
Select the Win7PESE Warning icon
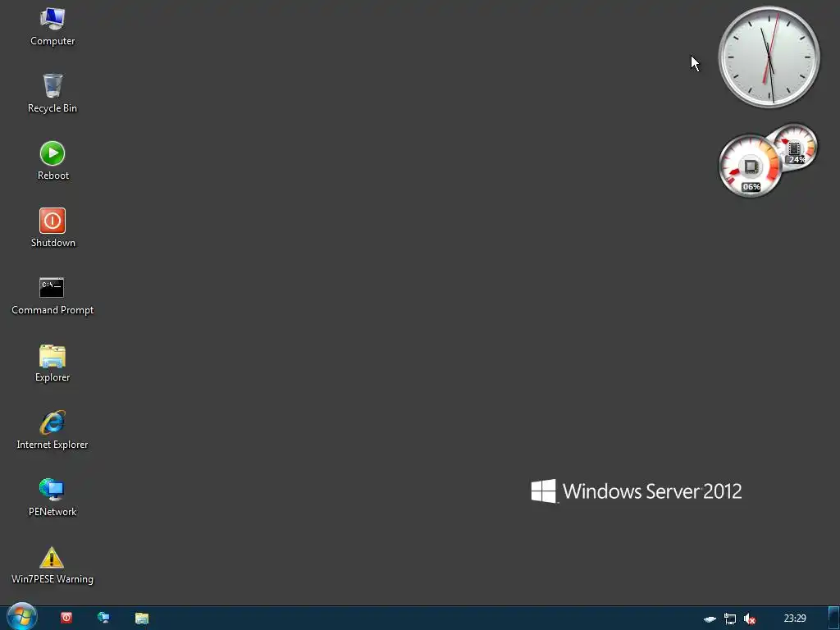[52, 565]
